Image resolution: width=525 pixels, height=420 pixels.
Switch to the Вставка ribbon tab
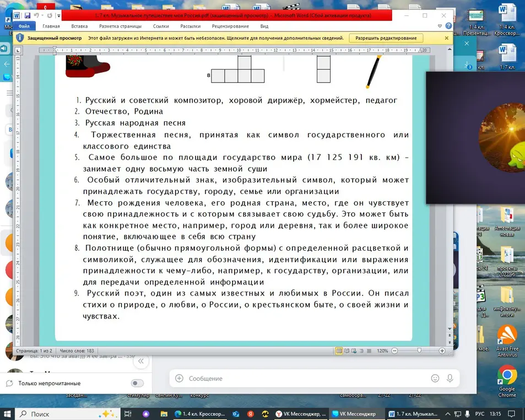tap(79, 26)
